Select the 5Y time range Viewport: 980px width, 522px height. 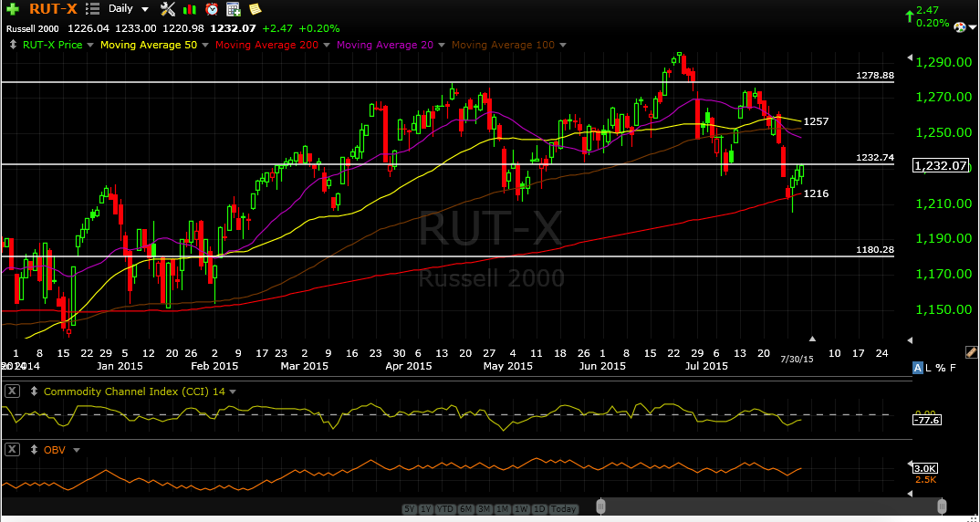[x=410, y=509]
